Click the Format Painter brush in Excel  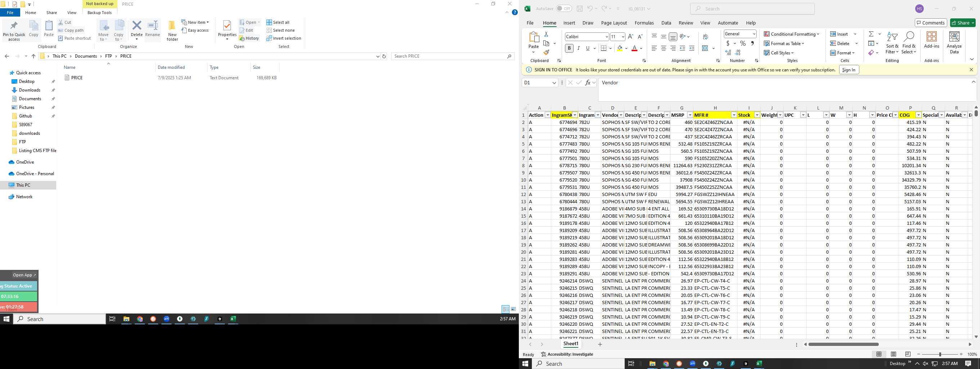click(546, 53)
